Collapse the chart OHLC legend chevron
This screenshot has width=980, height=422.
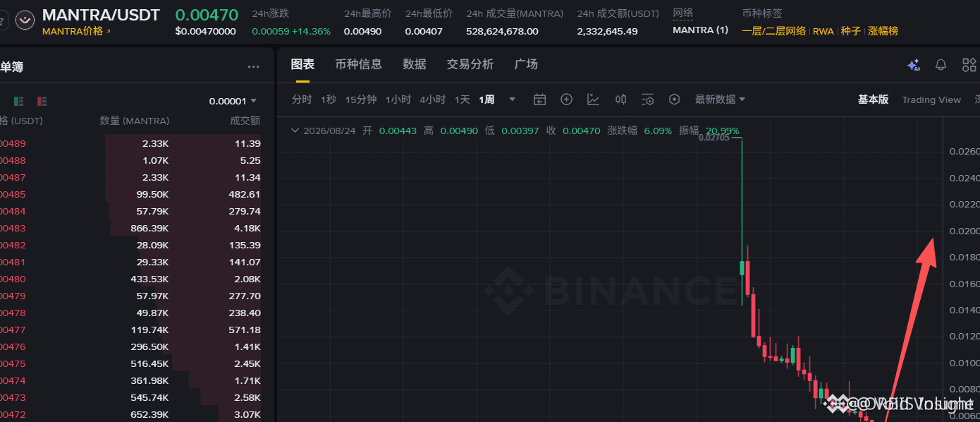(295, 131)
